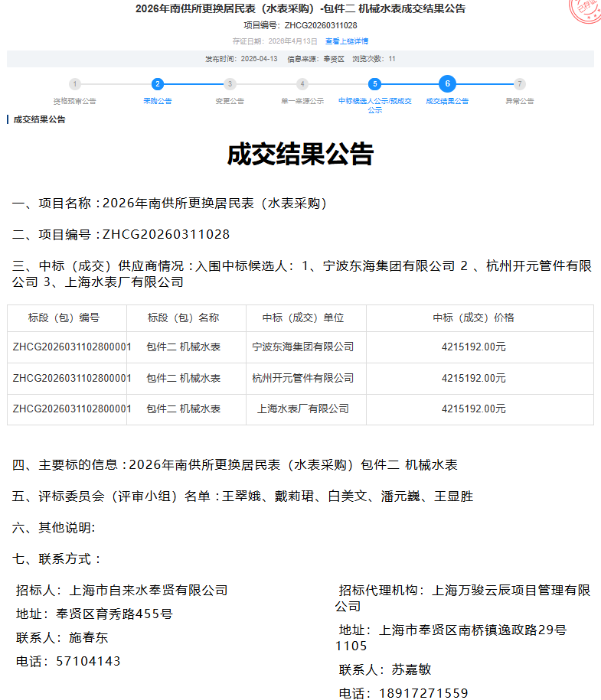This screenshot has width=601, height=700.
Task: Select step 7 circle 异常公告
Action: [x=520, y=84]
